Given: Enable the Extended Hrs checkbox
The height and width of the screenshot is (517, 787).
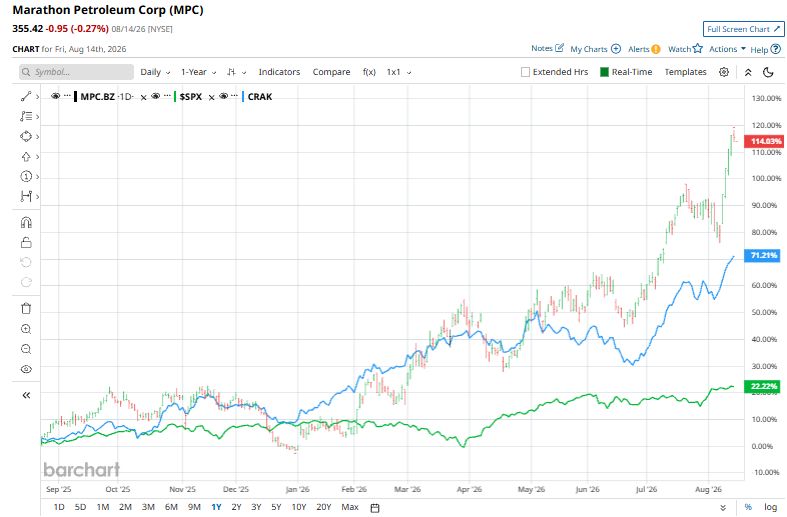Looking at the screenshot, I should coord(526,72).
